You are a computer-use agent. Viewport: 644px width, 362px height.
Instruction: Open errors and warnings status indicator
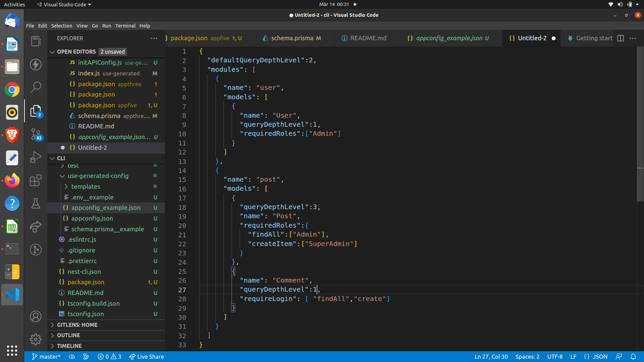point(109,357)
